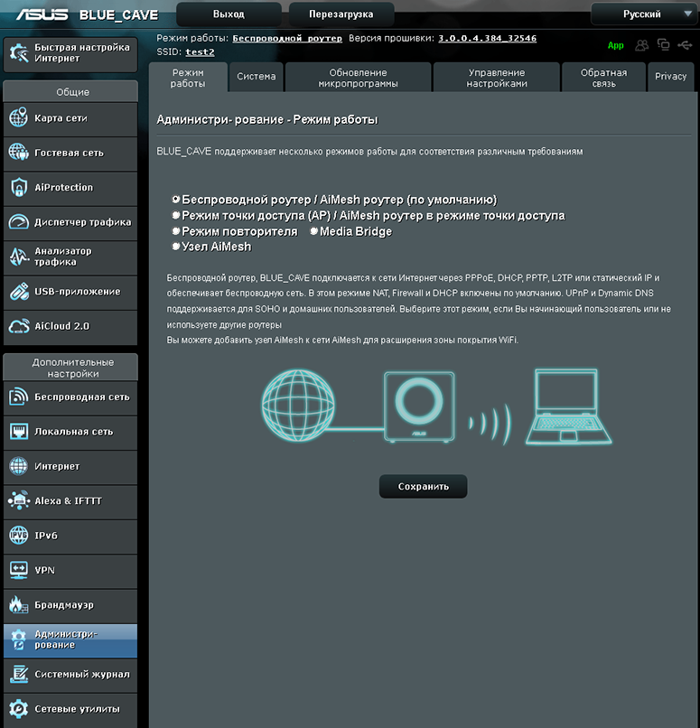The width and height of the screenshot is (700, 728).
Task: Open Беспроводной роутер mode link
Action: [287, 38]
